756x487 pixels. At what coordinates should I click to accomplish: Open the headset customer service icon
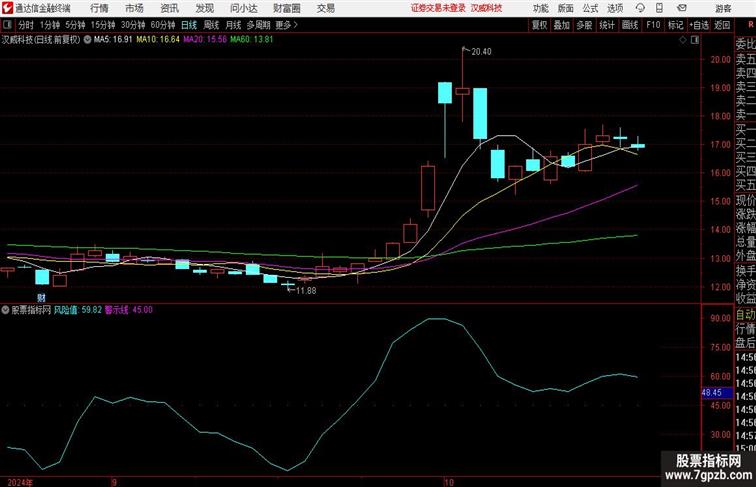click(640, 8)
